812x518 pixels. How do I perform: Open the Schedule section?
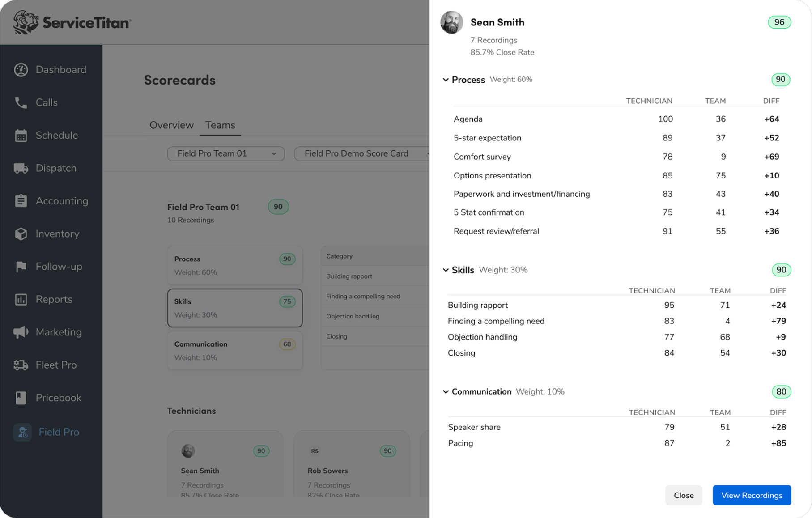click(21, 135)
